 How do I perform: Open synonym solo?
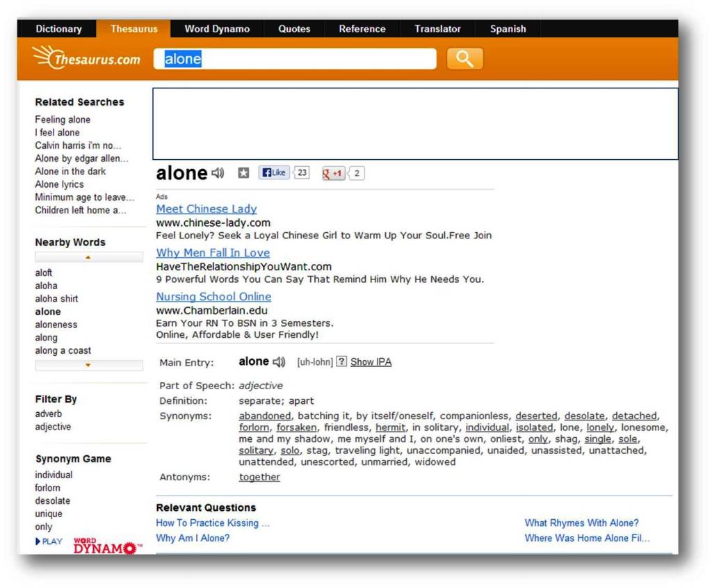[290, 450]
